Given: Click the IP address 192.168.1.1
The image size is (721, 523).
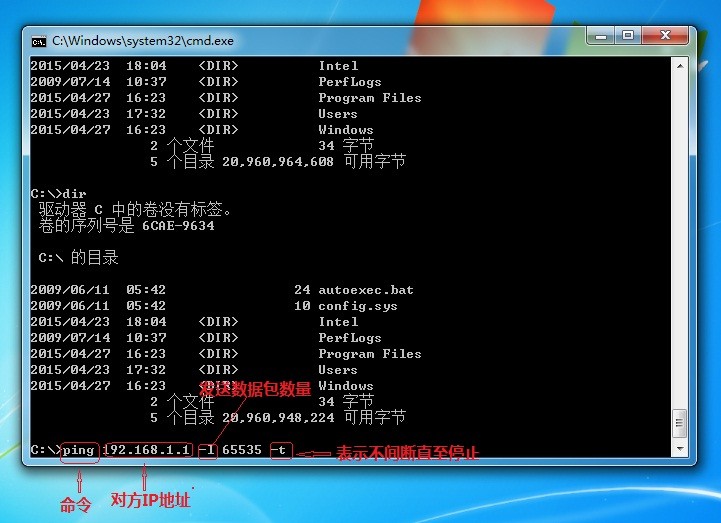Looking at the screenshot, I should click(147, 449).
